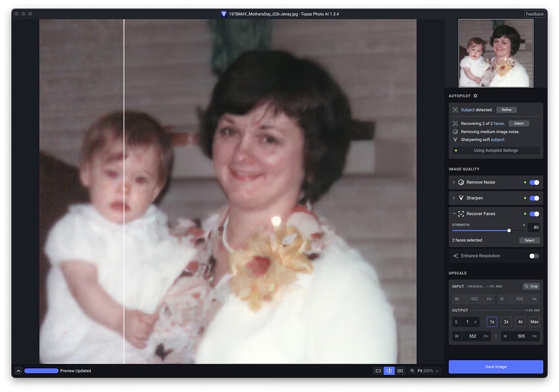Expand the Sharpen settings
The width and height of the screenshot is (559, 392).
[x=454, y=198]
